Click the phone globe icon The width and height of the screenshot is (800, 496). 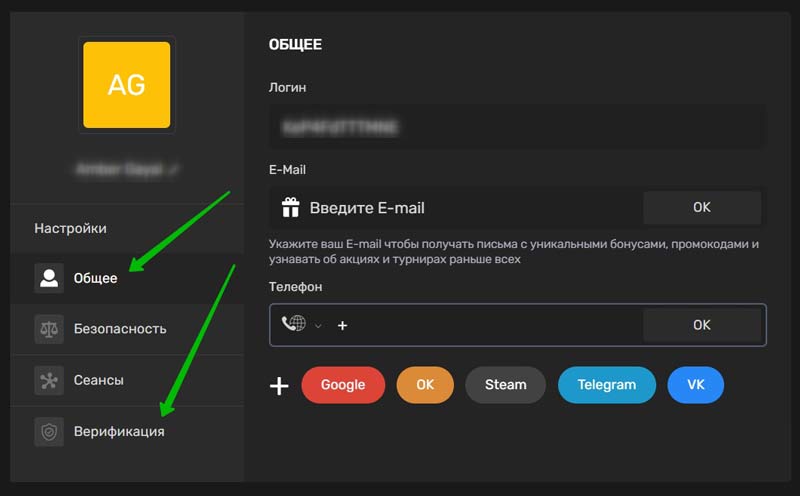coord(294,324)
